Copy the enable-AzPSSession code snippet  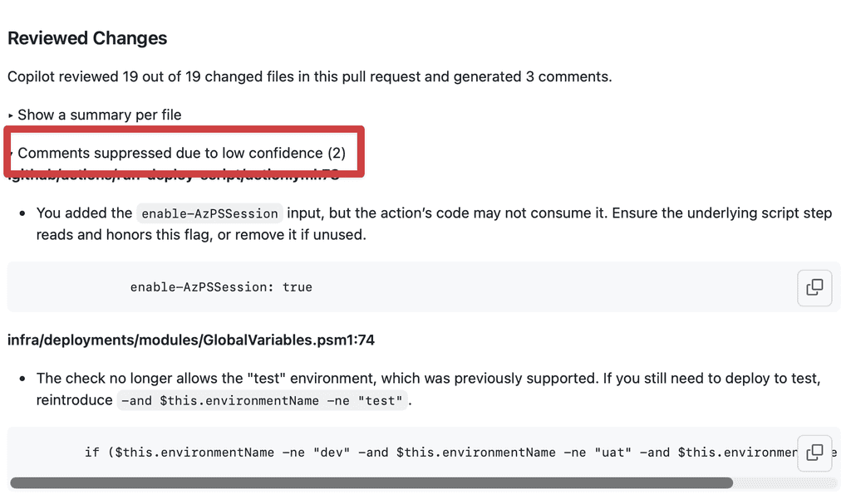click(814, 287)
